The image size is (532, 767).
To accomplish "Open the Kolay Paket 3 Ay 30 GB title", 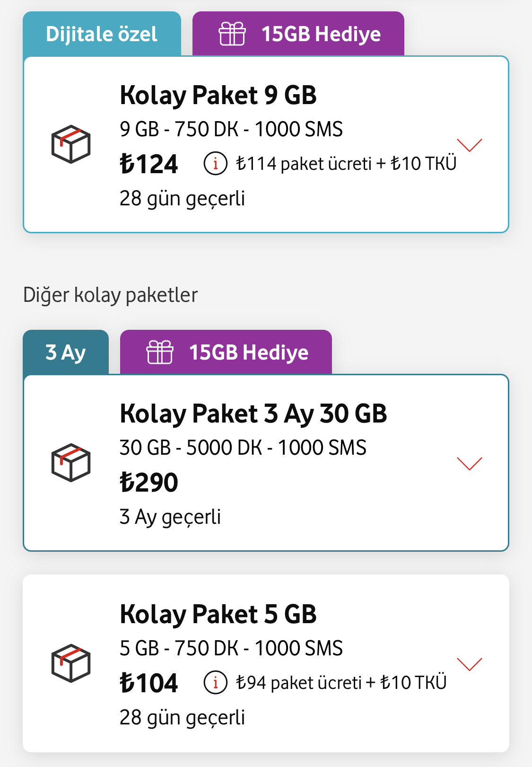I will pyautogui.click(x=253, y=414).
